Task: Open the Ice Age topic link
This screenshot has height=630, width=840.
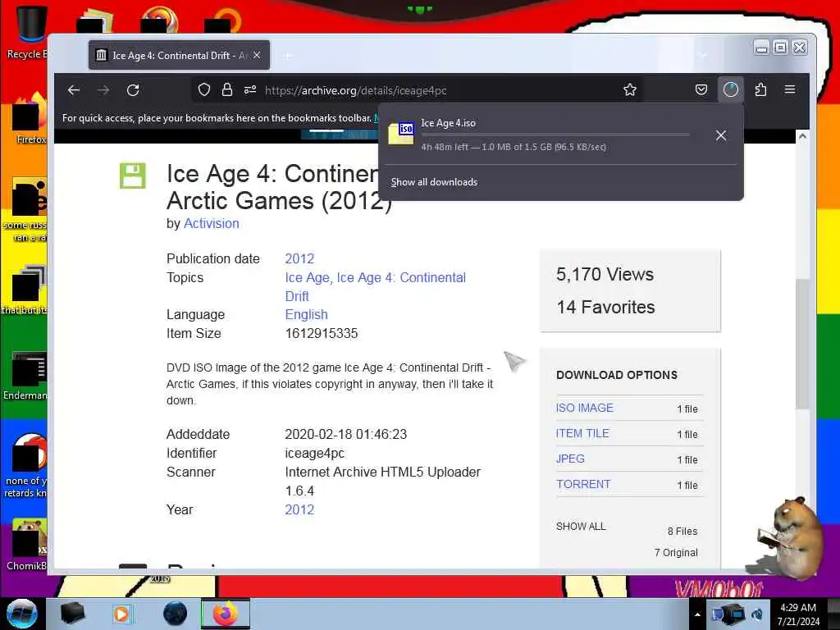Action: click(307, 277)
